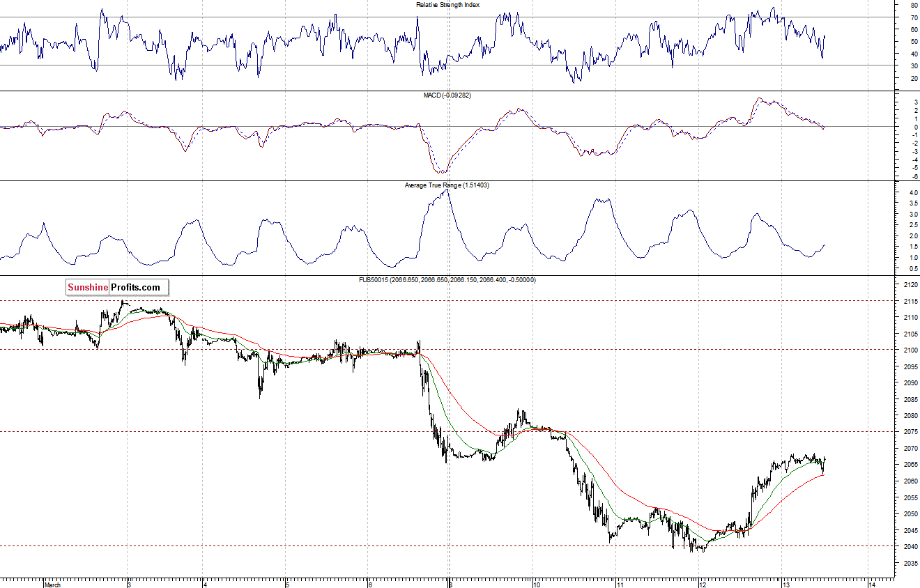
Task: Click RSI axis value 80
Action: pos(914,6)
